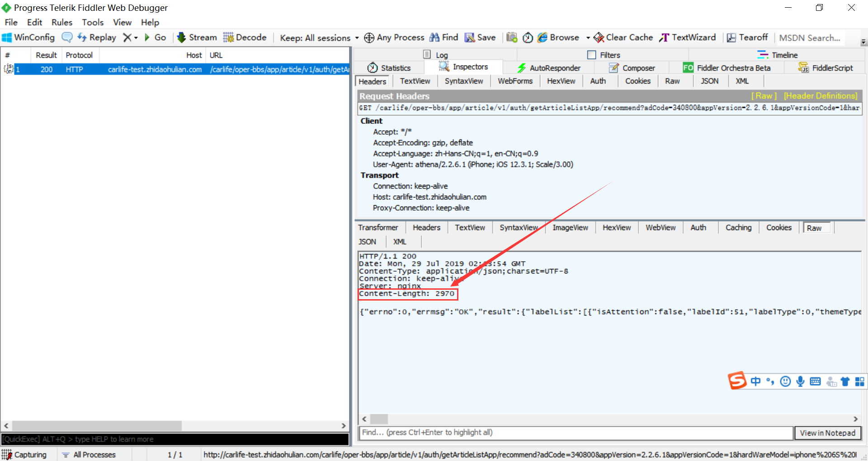Open the Composer tab
This screenshot has width=868, height=461.
point(632,68)
